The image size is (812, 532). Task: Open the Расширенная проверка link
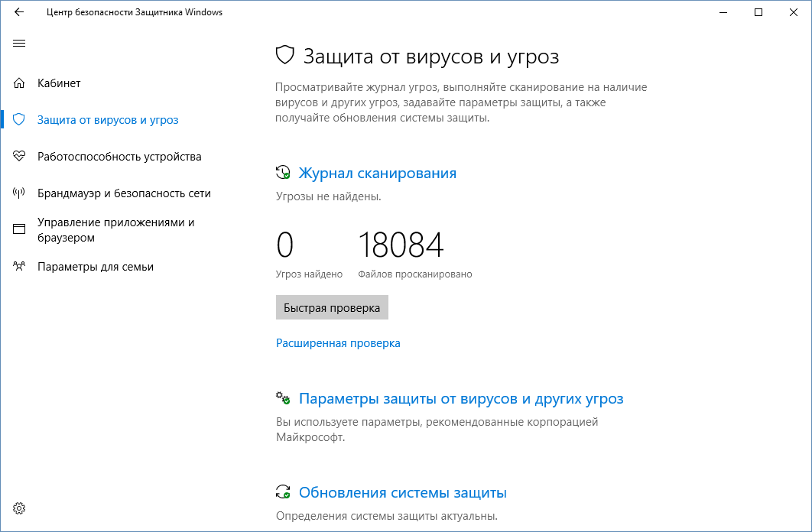coord(338,343)
